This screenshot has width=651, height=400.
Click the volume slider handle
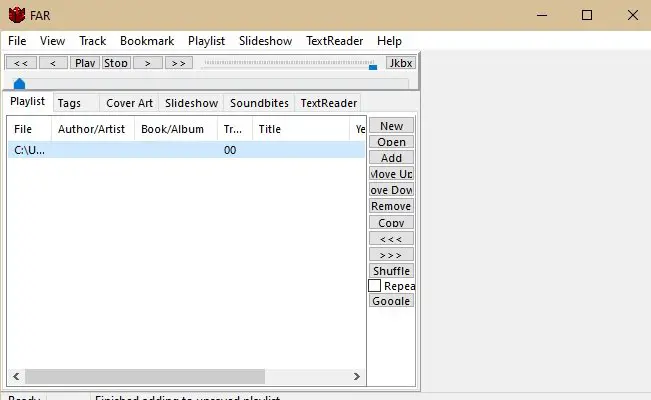(373, 66)
